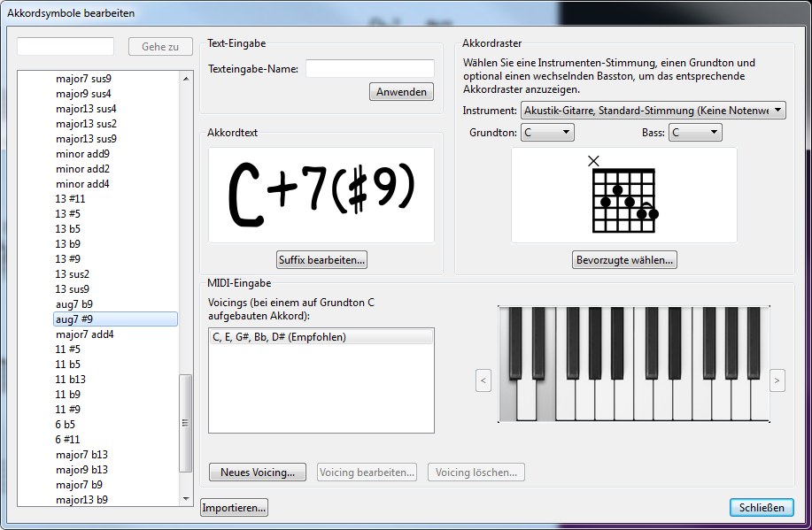Select highlighted 'aug7 #9' entry
Image resolution: width=812 pixels, height=530 pixels.
pos(115,319)
